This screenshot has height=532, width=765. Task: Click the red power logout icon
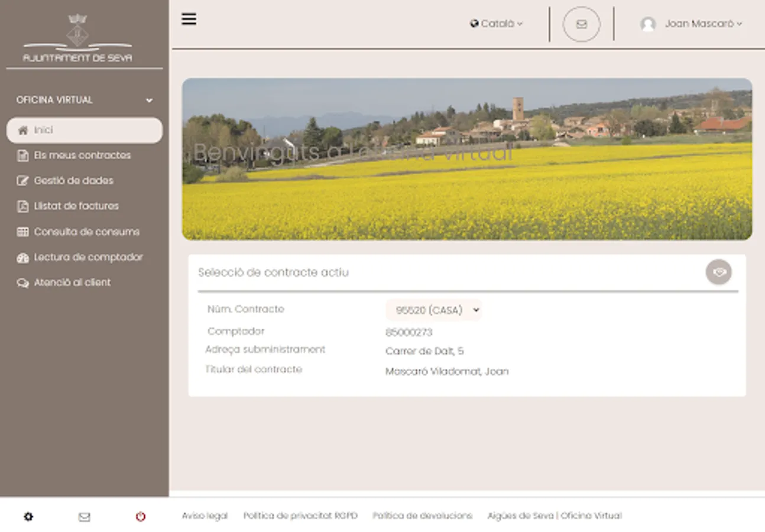[140, 517]
